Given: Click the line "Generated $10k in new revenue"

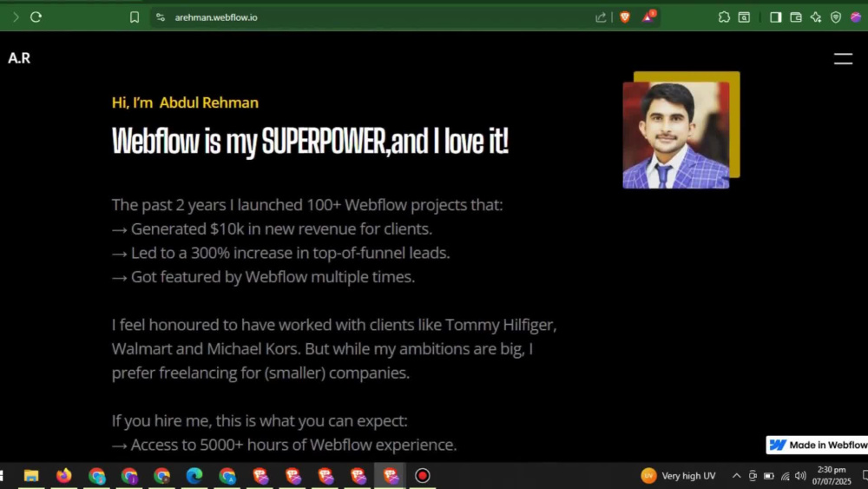Looking at the screenshot, I should point(272,228).
